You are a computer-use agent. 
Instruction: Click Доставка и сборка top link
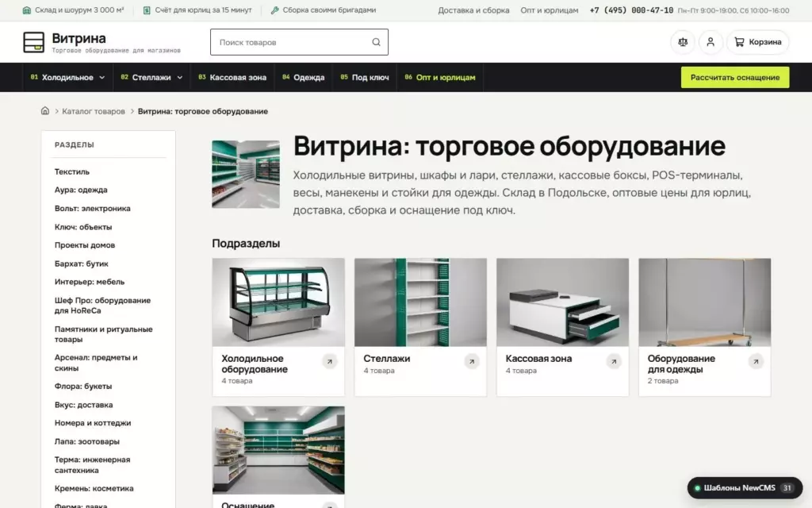pyautogui.click(x=473, y=10)
